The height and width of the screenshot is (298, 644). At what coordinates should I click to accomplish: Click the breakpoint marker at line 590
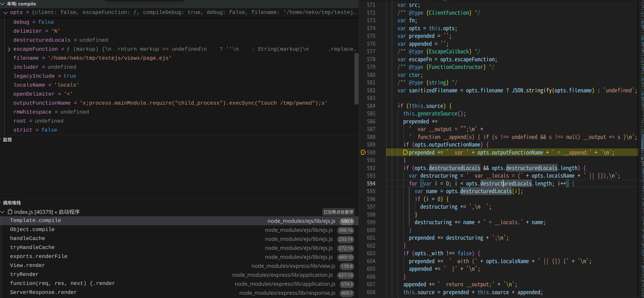pyautogui.click(x=363, y=152)
